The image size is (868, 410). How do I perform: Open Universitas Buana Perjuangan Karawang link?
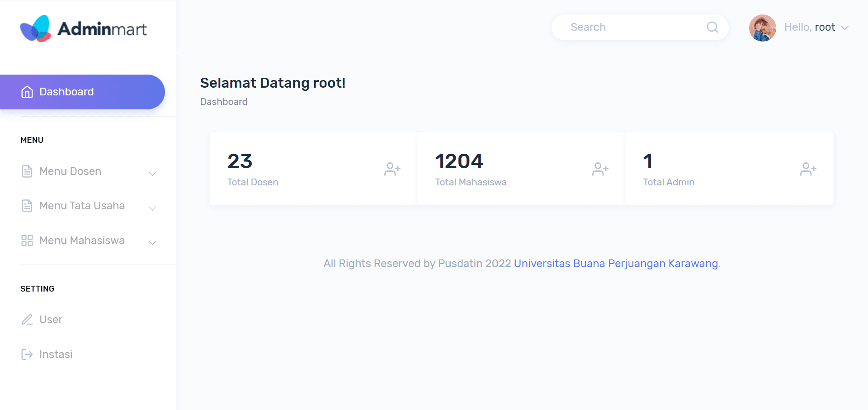tap(616, 264)
